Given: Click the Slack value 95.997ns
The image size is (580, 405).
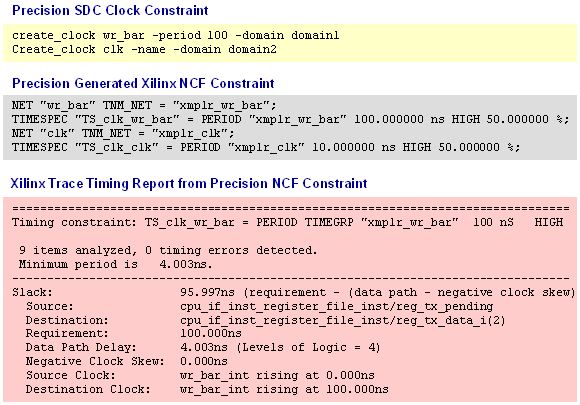Looking at the screenshot, I should pyautogui.click(x=207, y=292).
